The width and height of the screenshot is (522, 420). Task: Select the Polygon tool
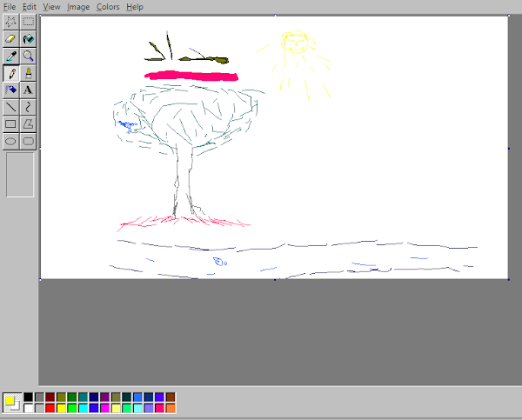[x=29, y=124]
